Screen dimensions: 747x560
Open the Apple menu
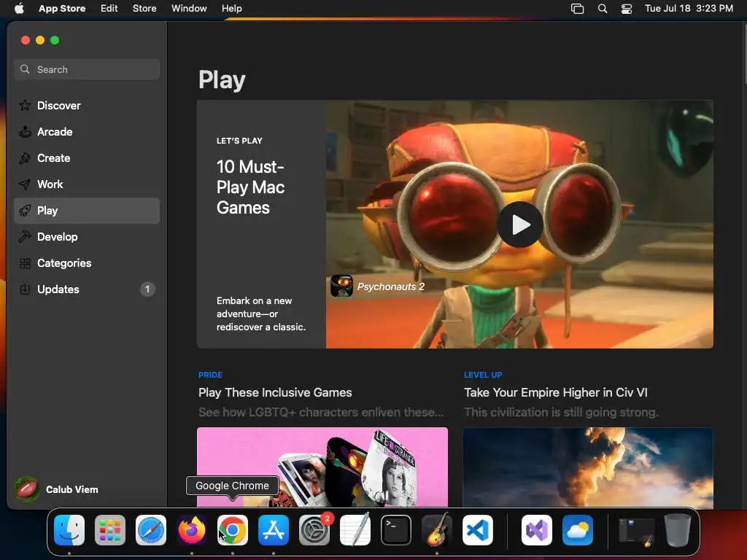coord(19,8)
